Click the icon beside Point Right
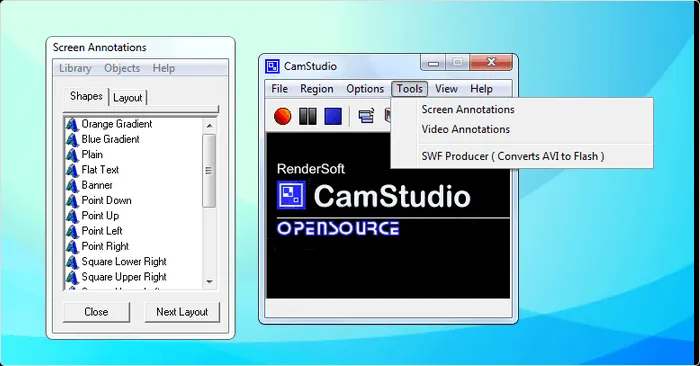Image resolution: width=700 pixels, height=366 pixels. (72, 247)
